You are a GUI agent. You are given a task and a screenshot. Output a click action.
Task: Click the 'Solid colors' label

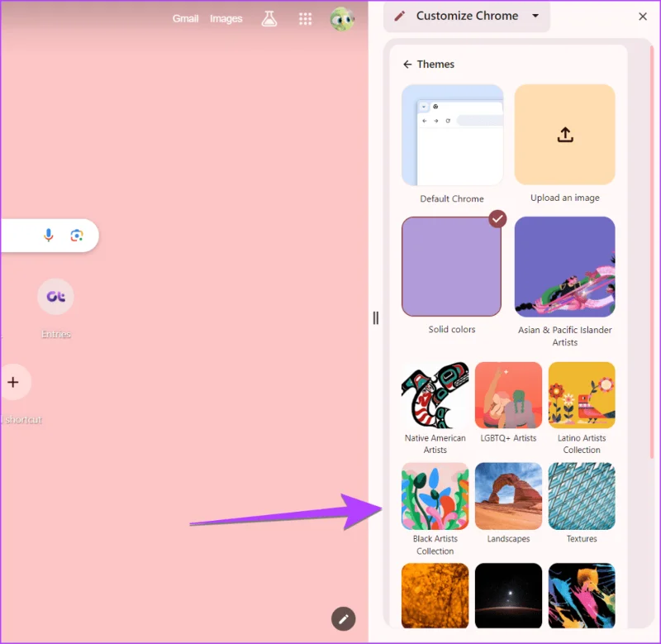click(x=452, y=329)
